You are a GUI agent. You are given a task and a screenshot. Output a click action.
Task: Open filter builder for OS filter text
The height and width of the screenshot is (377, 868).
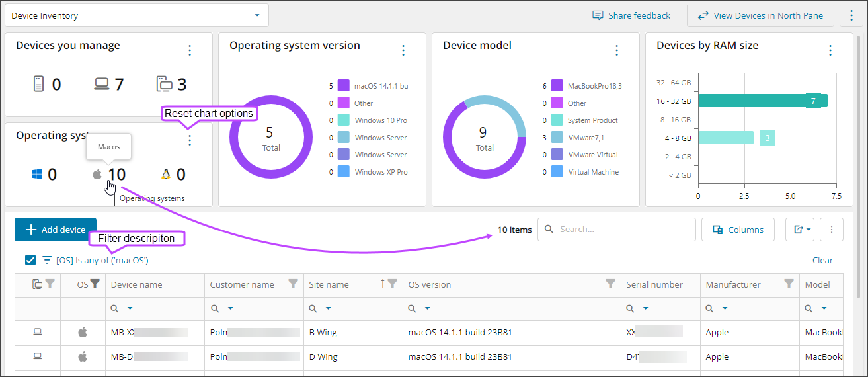(x=102, y=261)
